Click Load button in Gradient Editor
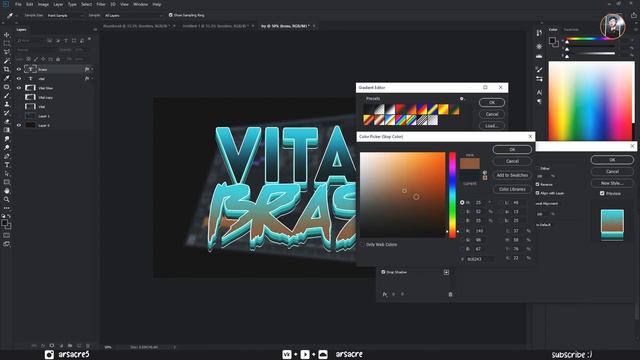 point(492,126)
